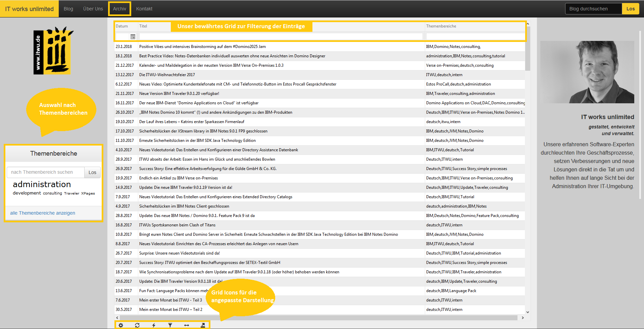Open entry 'Die ITWU-Weihnachtsfeier 2017'
644x329 pixels.
click(x=167, y=75)
